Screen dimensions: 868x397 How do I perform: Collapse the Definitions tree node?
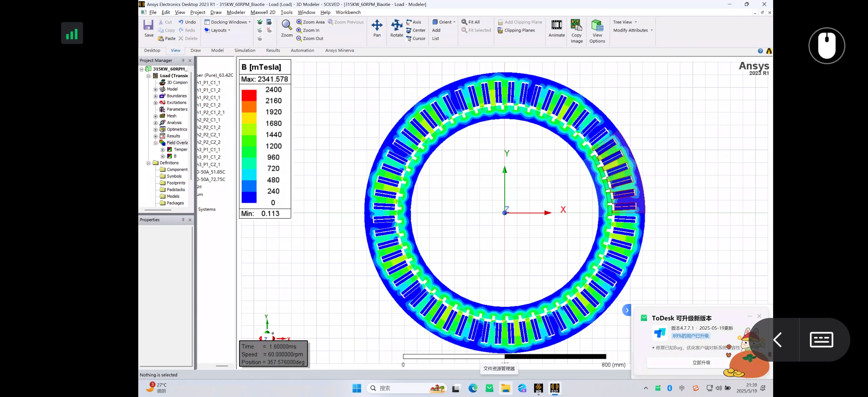click(x=148, y=163)
